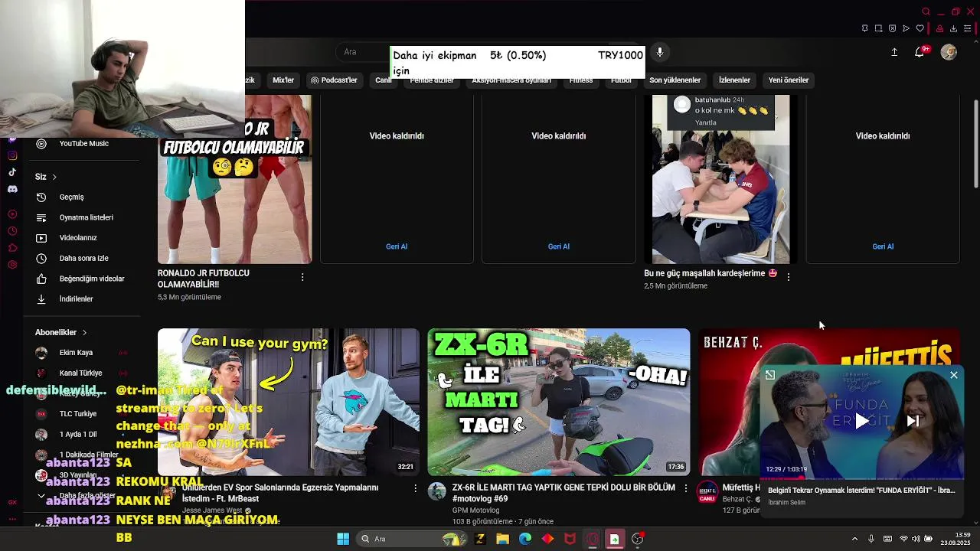Open options menu for Bu ne güç short
The height and width of the screenshot is (551, 980).
pyautogui.click(x=789, y=276)
